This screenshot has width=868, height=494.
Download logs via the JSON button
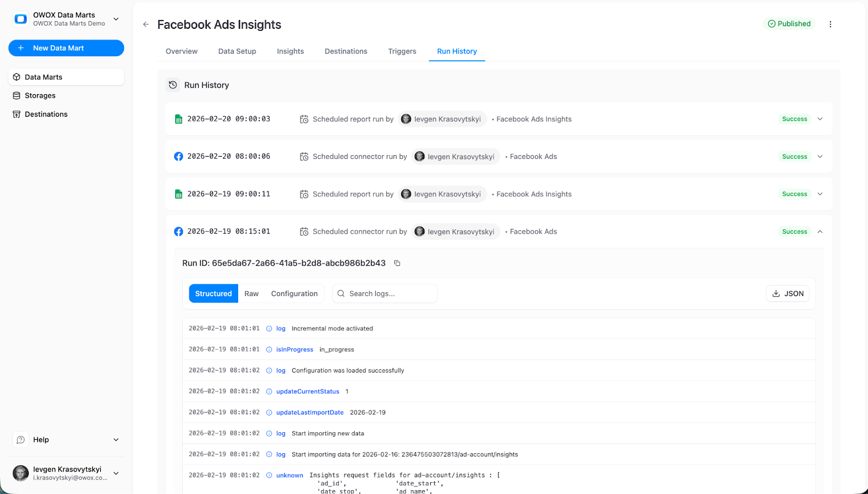pyautogui.click(x=788, y=293)
